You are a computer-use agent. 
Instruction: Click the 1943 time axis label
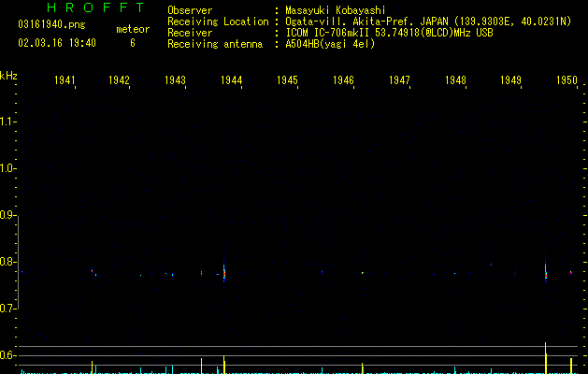click(175, 80)
